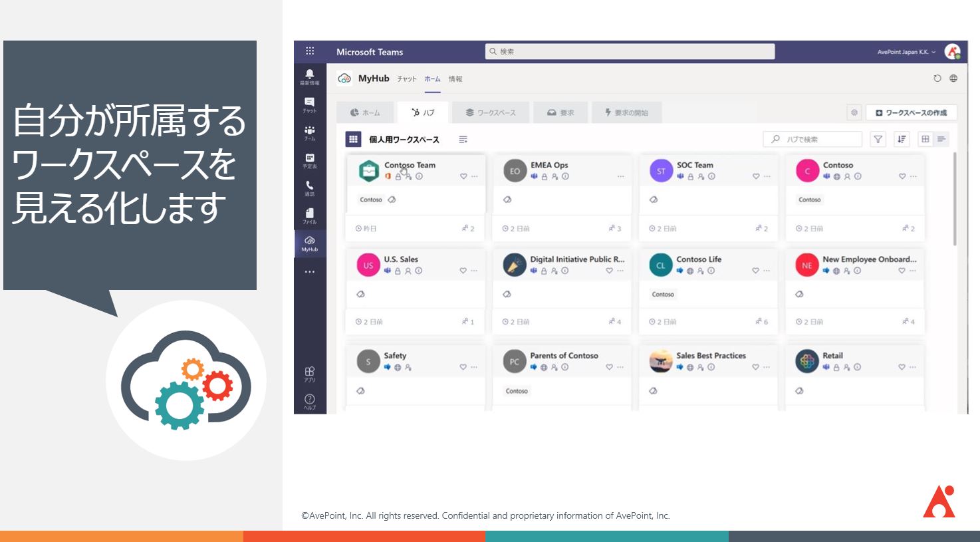980x542 pixels.
Task: Open more options on Contoso Life card
Action: 766,271
